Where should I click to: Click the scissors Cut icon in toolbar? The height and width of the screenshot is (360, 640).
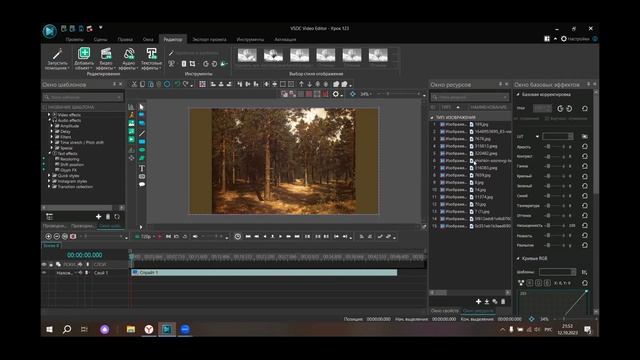pos(134,84)
